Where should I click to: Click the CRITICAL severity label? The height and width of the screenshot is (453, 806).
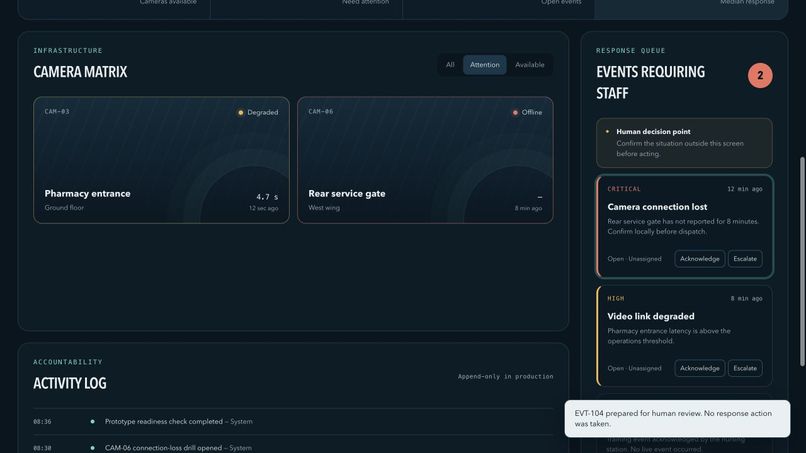coord(624,189)
